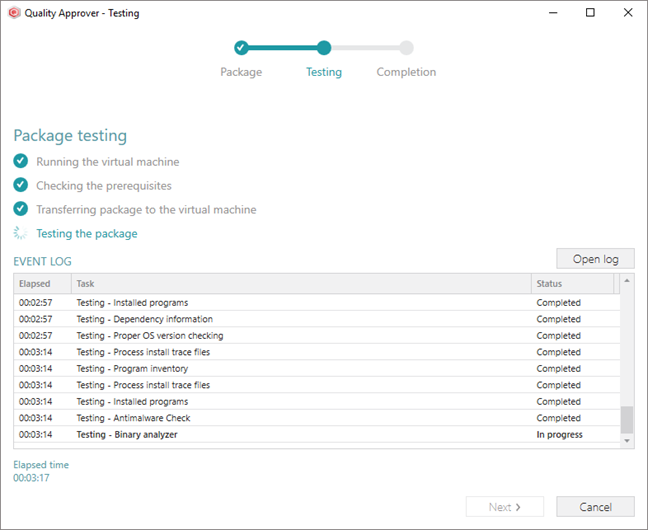This screenshot has height=530, width=648.
Task: Click the 'Testing the package' text
Action: point(87,234)
